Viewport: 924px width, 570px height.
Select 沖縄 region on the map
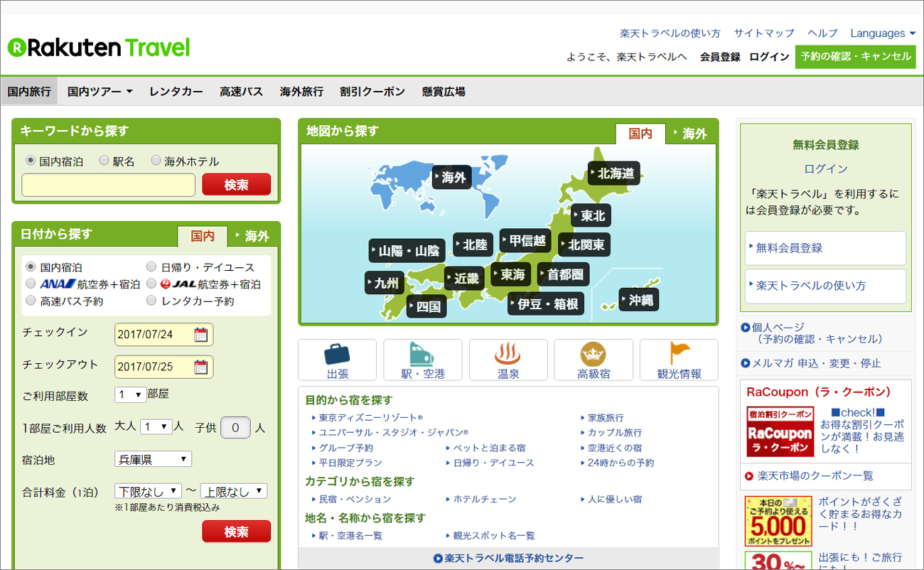[639, 299]
